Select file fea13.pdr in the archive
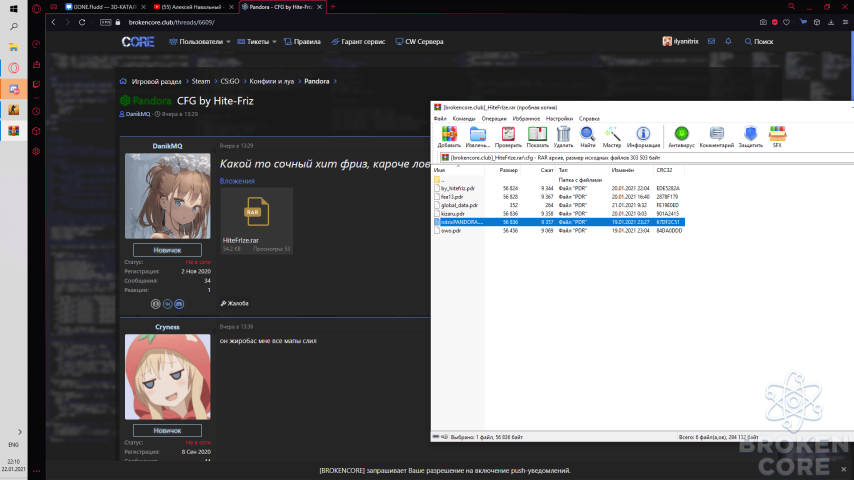Screen dimensions: 854x480 [x=452, y=197]
